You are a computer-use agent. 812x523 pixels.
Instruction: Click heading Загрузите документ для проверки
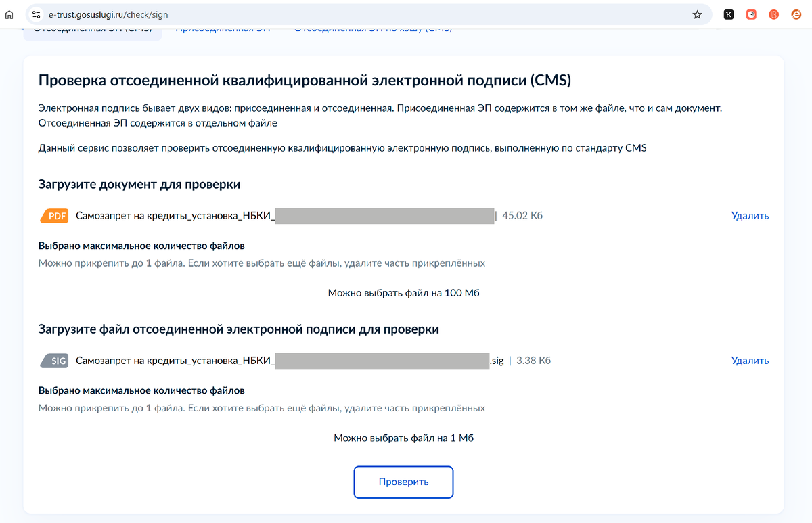coord(139,184)
